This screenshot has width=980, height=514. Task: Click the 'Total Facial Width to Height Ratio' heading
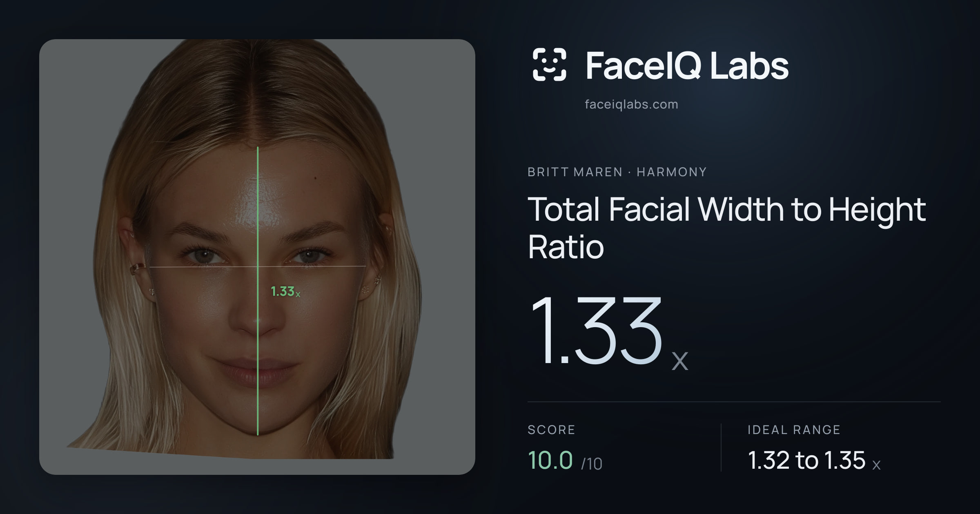[727, 228]
